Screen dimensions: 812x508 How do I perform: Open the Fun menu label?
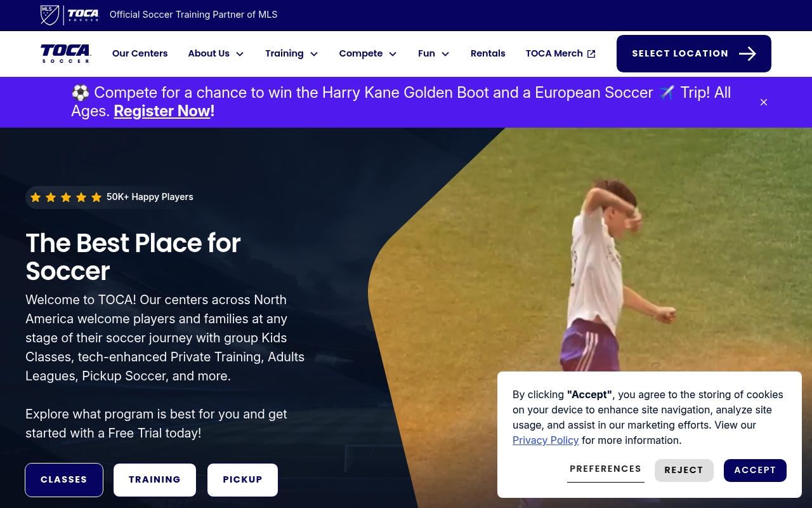pos(426,53)
